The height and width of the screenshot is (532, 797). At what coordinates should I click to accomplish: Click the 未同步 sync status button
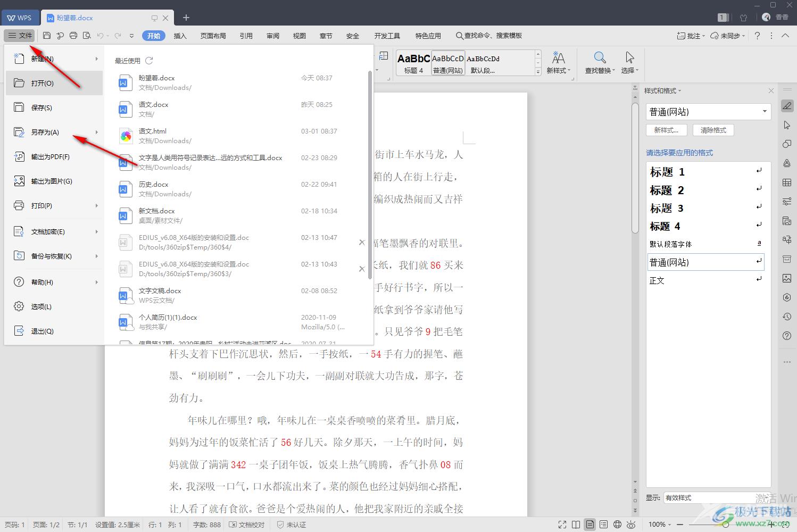point(727,36)
